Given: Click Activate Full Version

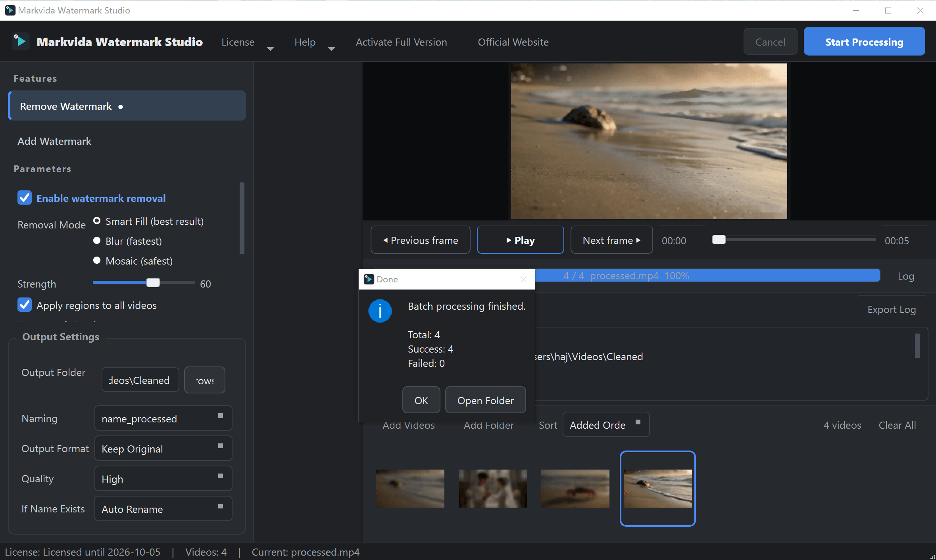Looking at the screenshot, I should click(401, 42).
